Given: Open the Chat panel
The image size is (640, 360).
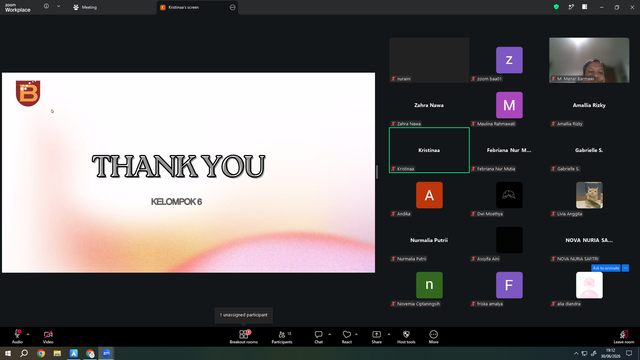Looking at the screenshot, I should tap(318, 337).
